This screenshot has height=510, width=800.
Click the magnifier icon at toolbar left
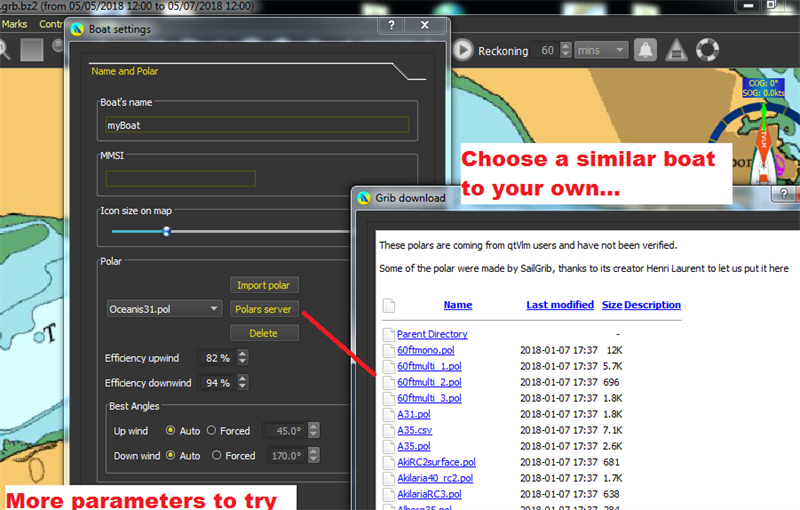coord(4,49)
